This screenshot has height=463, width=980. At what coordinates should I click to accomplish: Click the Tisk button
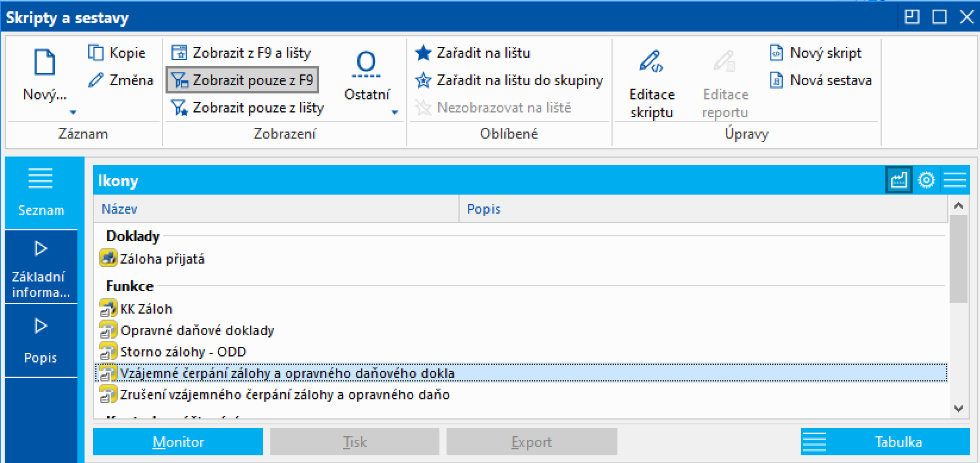tap(355, 442)
